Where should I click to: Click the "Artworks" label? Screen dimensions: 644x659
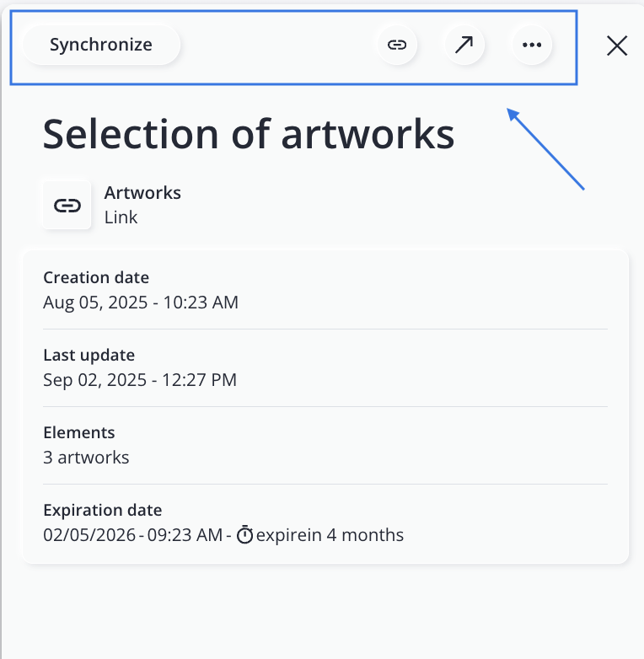click(142, 192)
